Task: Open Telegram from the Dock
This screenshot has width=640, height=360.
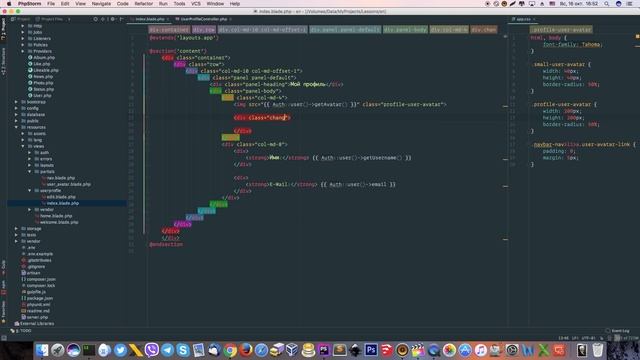Action: tap(167, 350)
